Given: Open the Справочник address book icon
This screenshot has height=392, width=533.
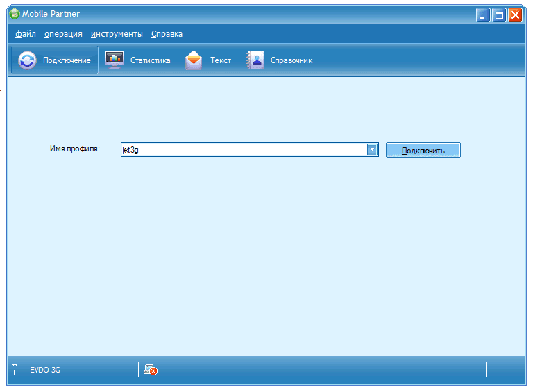Looking at the screenshot, I should (255, 60).
